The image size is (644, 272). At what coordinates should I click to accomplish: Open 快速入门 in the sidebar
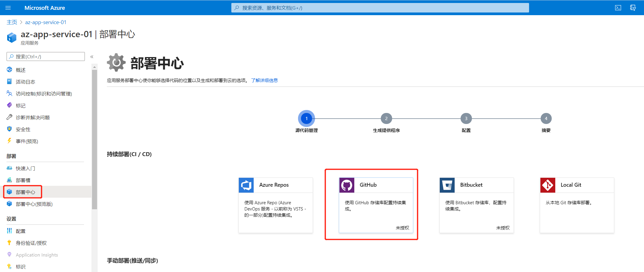click(x=25, y=168)
